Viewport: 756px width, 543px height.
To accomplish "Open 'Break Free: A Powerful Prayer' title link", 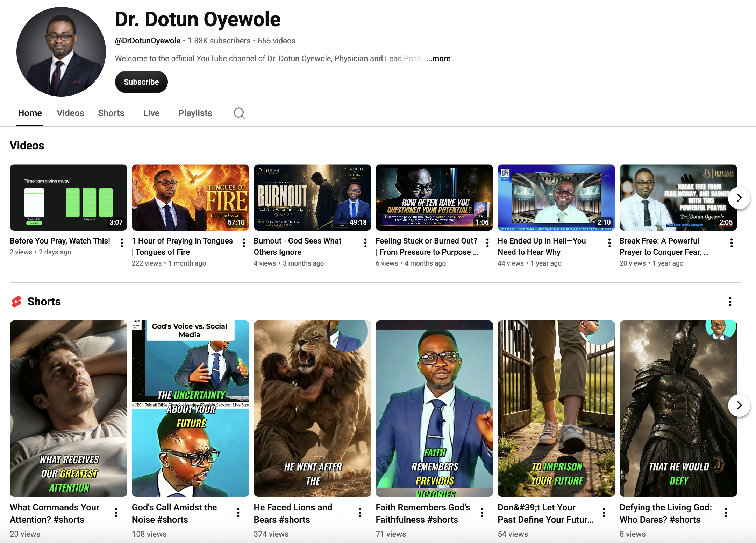I will click(664, 246).
